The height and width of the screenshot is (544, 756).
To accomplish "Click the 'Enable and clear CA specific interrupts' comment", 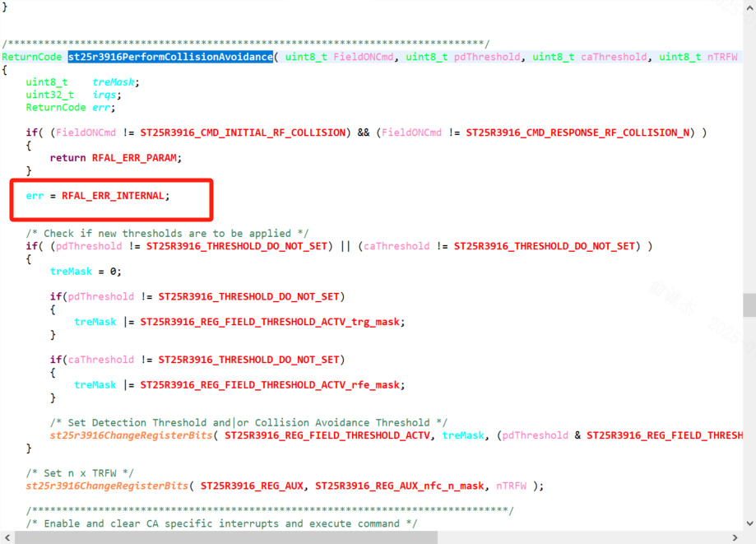I will pos(222,523).
